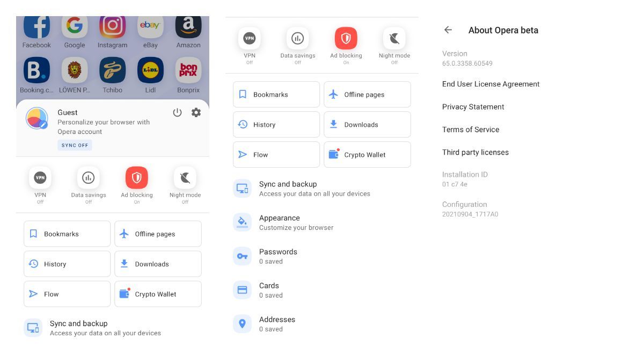Select the Night mode moon icon
This screenshot has height=360, width=644.
(394, 38)
